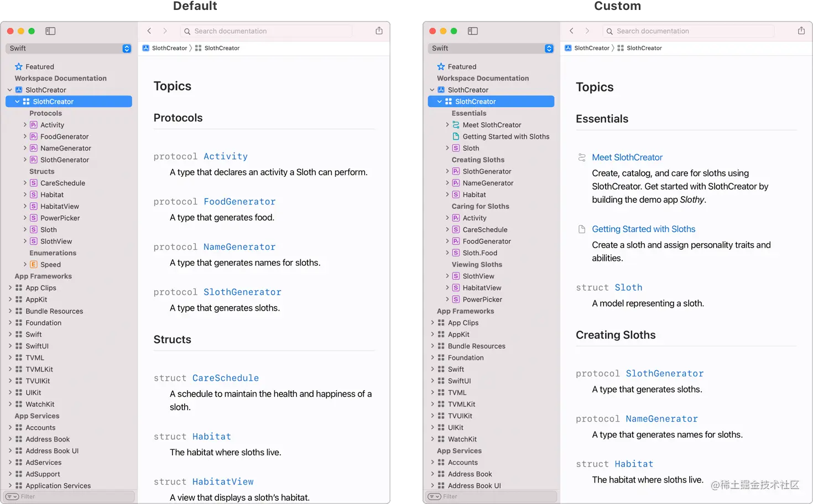This screenshot has width=813, height=504.
Task: Expand Accounts in the Custom sidebar
Action: click(432, 463)
